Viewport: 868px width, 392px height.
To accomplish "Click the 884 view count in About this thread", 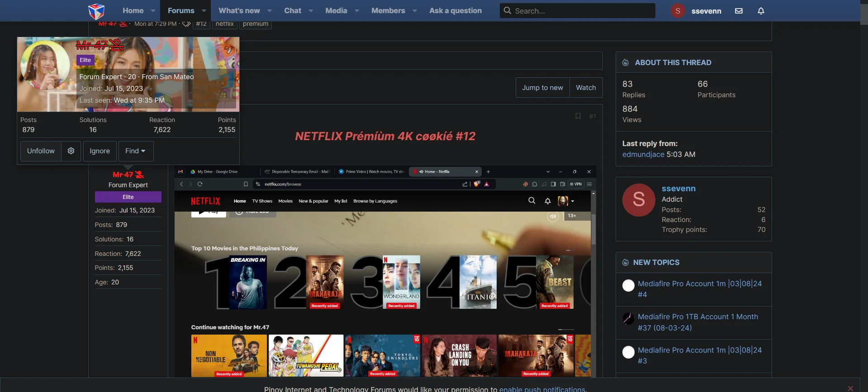I will tap(630, 109).
